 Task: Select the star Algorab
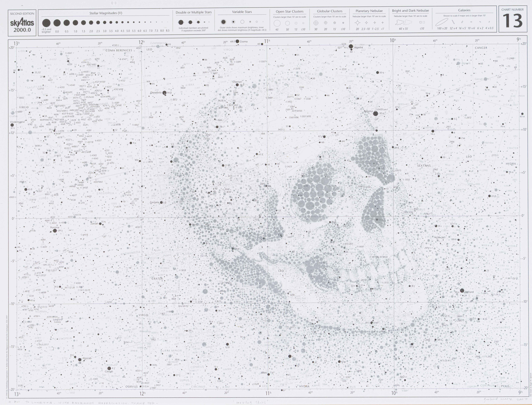click(x=80, y=360)
